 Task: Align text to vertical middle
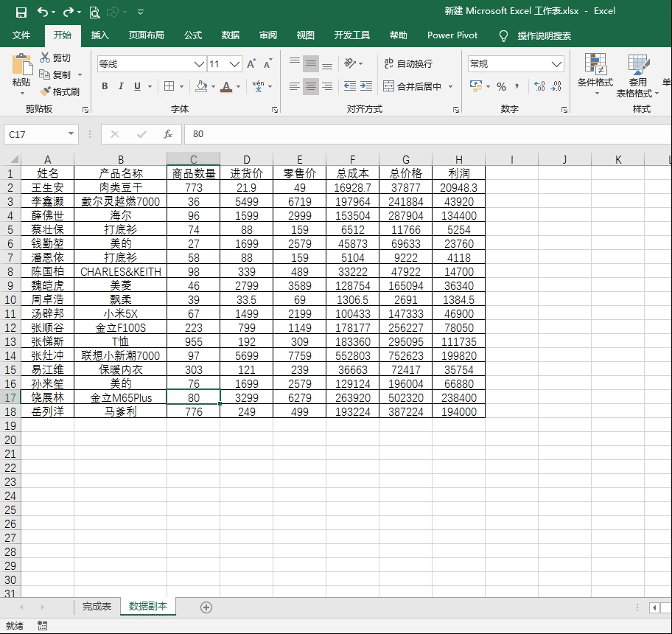(x=311, y=64)
